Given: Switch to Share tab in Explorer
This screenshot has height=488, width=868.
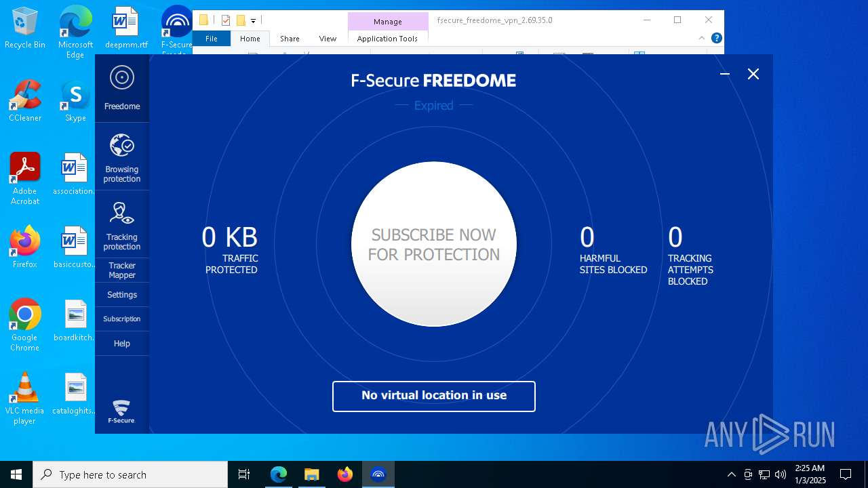Looking at the screenshot, I should click(x=290, y=39).
